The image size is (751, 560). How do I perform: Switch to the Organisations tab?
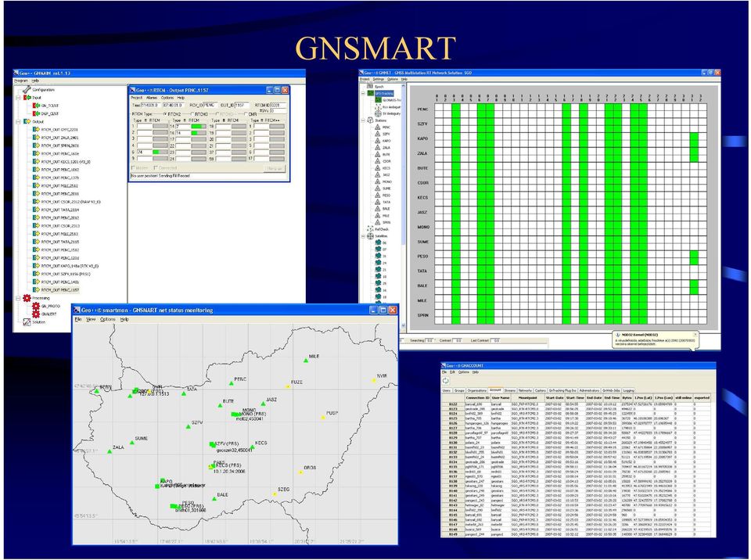click(x=476, y=390)
